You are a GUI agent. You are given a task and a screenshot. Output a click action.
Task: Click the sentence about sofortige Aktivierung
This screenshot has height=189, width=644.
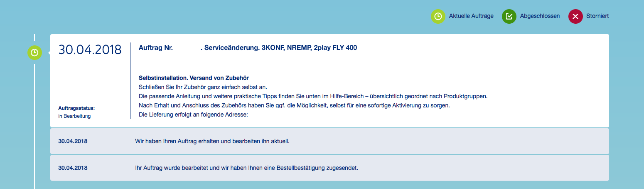click(294, 105)
